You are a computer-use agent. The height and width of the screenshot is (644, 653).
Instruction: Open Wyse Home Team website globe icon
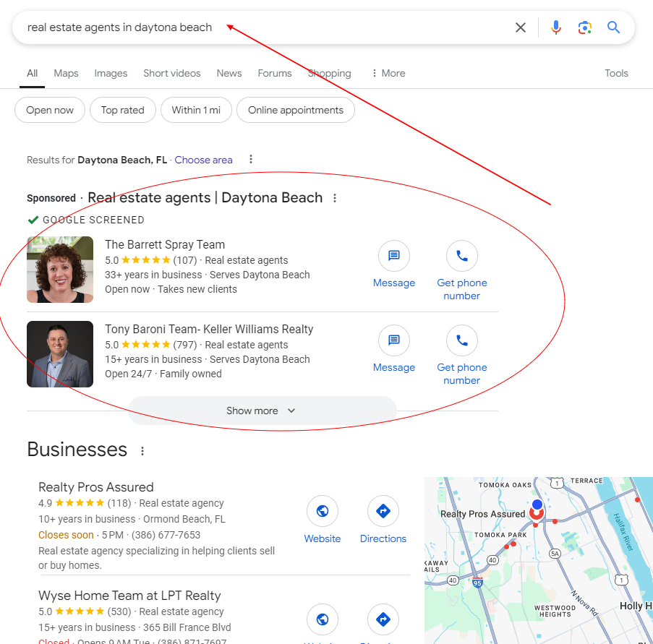[323, 619]
